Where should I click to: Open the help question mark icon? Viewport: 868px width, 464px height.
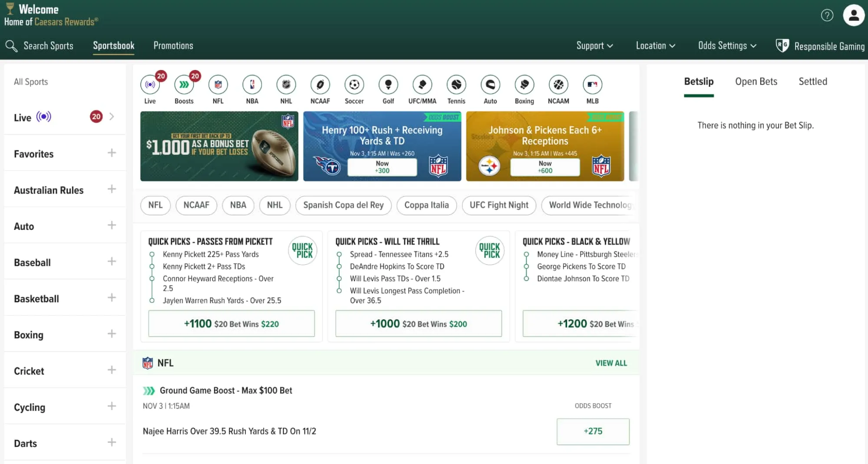[x=827, y=15]
